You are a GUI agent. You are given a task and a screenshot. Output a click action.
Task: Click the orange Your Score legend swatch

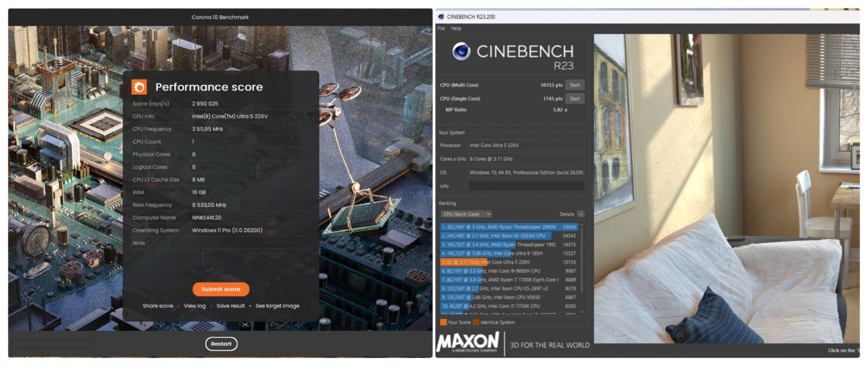[443, 322]
